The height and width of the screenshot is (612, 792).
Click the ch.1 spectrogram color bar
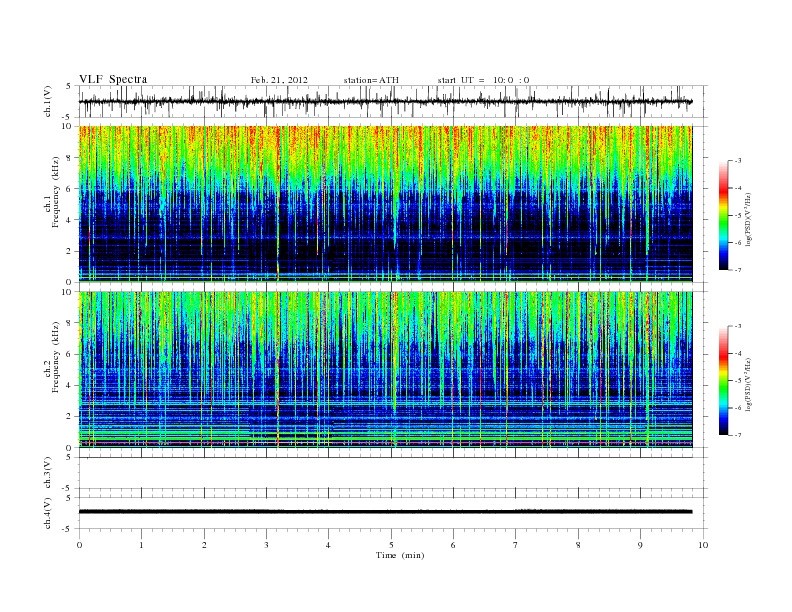(x=723, y=215)
